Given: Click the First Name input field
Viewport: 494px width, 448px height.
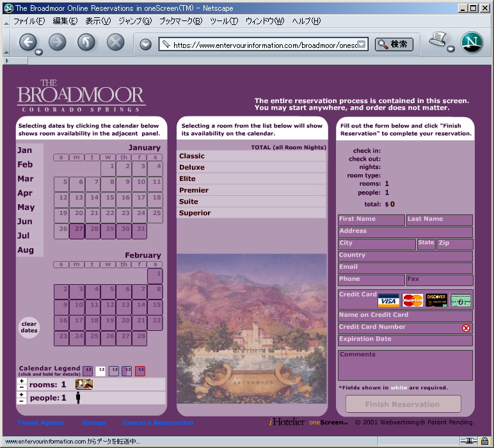Looking at the screenshot, I should coord(371,220).
